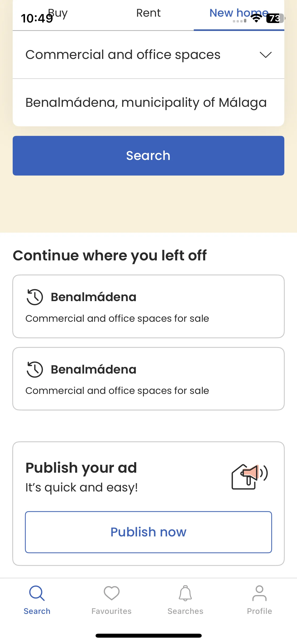The image size is (297, 644).
Task: Open first Benalmádena recent search card
Action: pos(148,306)
